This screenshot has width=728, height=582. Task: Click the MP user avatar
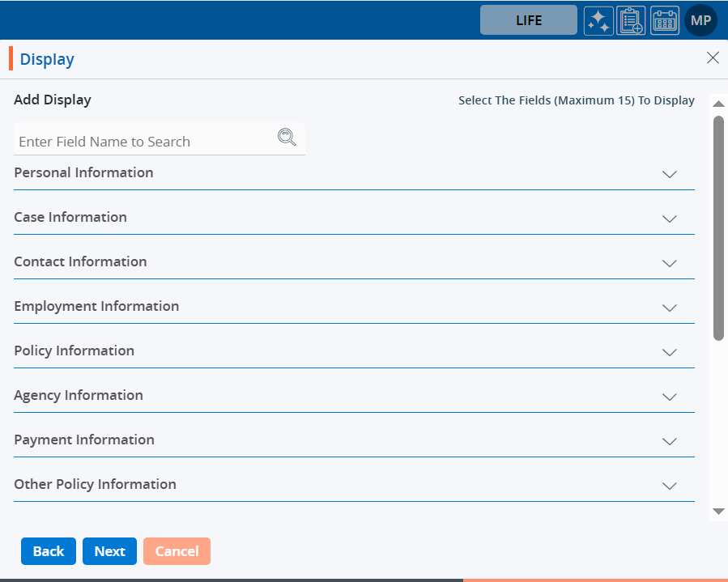pos(700,20)
